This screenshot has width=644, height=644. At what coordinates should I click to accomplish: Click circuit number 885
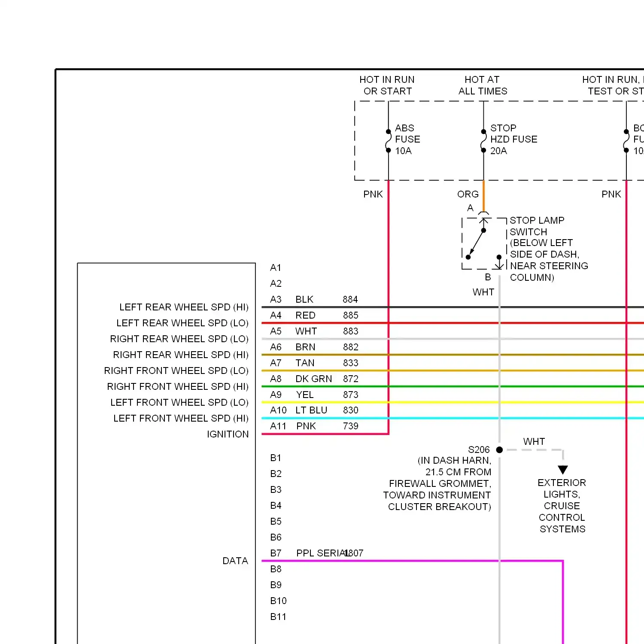coord(350,316)
